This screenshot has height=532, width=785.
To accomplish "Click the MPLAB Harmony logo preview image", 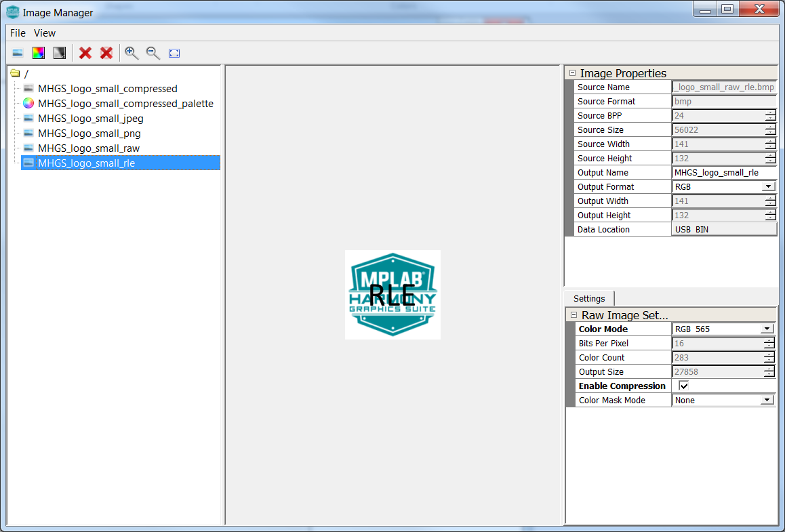I will tap(392, 295).
